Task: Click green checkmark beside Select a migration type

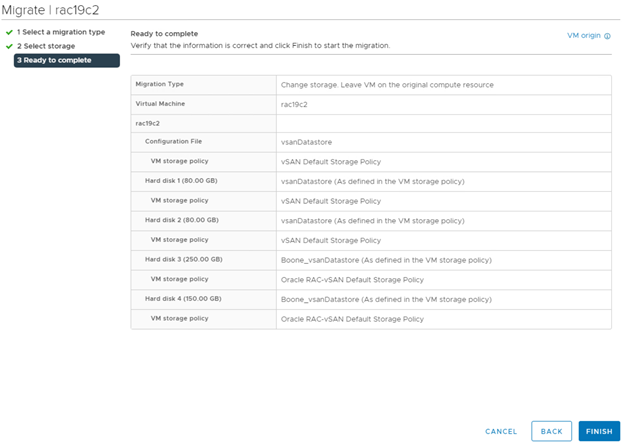Action: click(x=8, y=32)
